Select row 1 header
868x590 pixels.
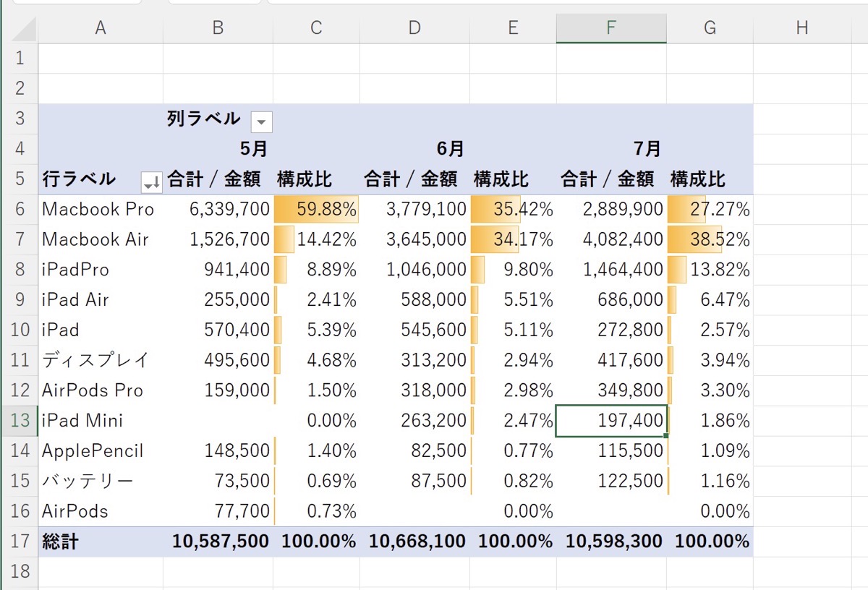[x=20, y=58]
